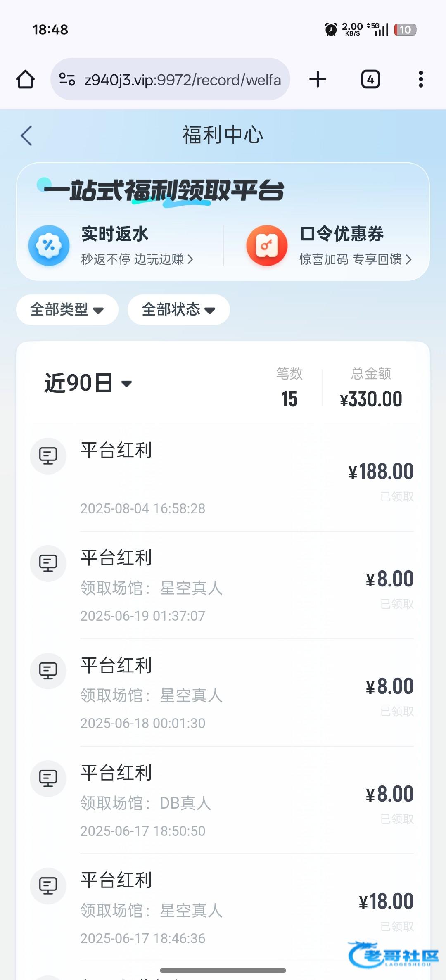446x980 pixels.
Task: Click the 一站式福利领取平台 banner heading
Action: [164, 191]
